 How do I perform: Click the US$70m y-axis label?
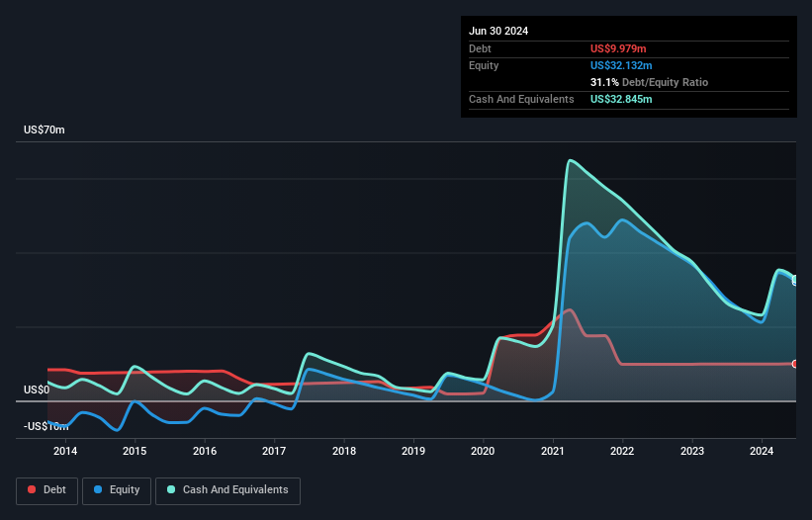coord(45,130)
